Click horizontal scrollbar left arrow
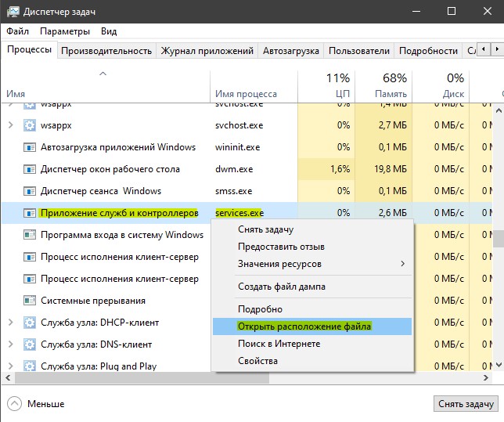 pyautogui.click(x=8, y=377)
